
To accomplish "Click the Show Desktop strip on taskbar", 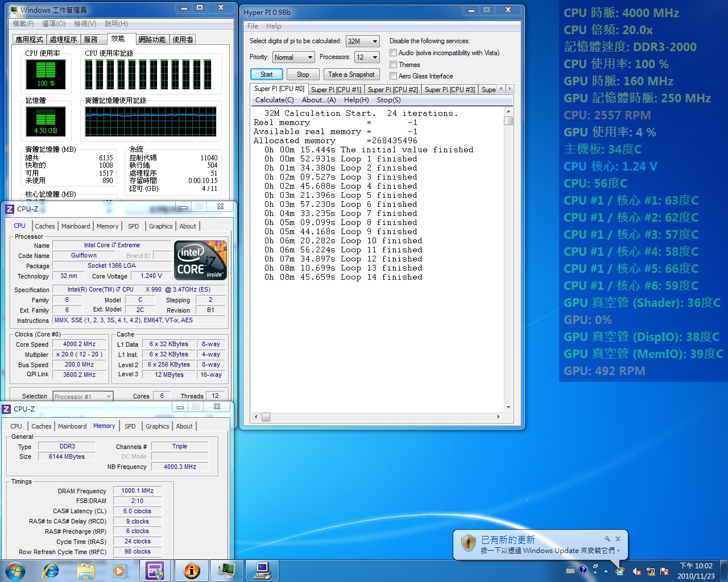I will click(724, 571).
